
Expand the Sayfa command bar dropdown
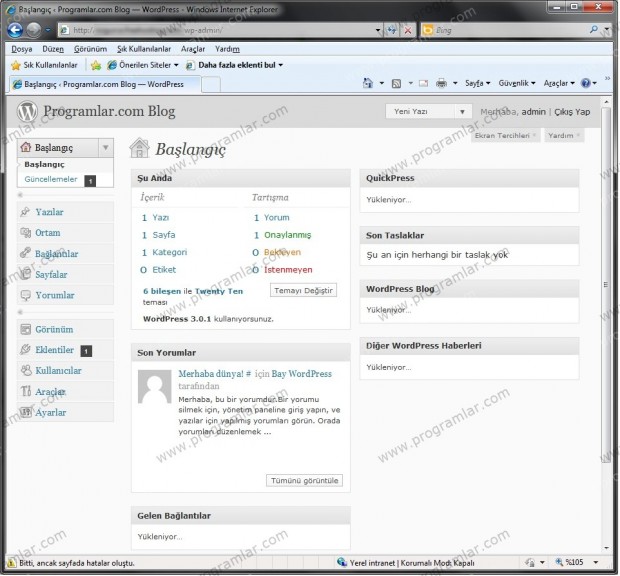478,83
